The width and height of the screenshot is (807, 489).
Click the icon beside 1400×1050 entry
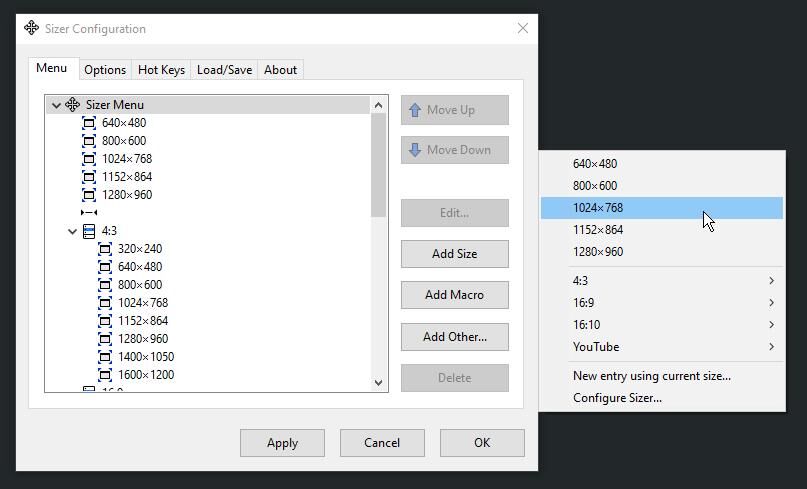click(105, 357)
